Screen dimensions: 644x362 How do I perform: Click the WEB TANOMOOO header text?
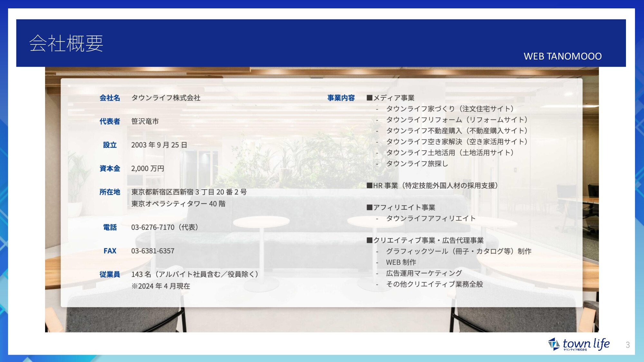[x=563, y=56]
